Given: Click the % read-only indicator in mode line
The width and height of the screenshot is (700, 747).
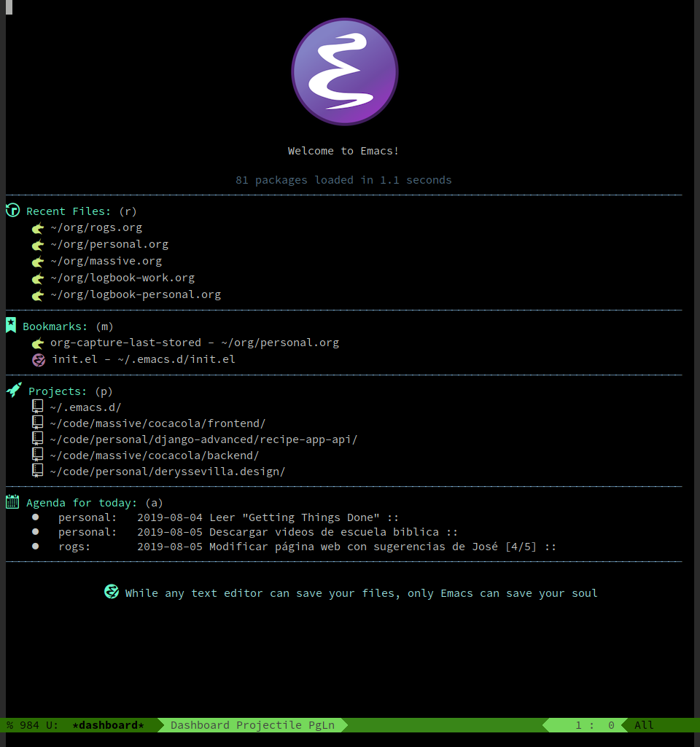Looking at the screenshot, I should (x=9, y=725).
